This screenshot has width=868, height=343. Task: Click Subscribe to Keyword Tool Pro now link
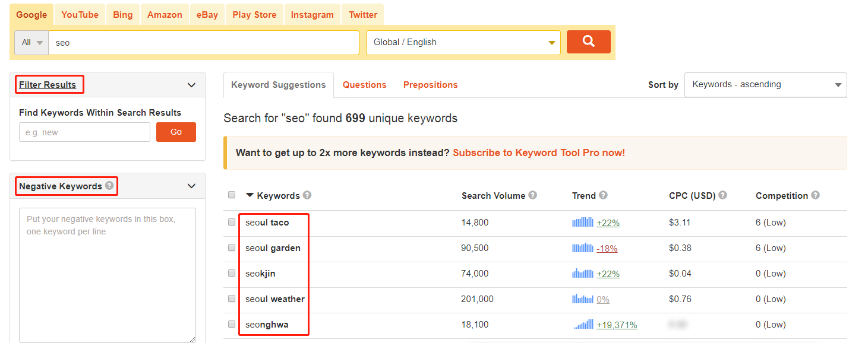(539, 153)
